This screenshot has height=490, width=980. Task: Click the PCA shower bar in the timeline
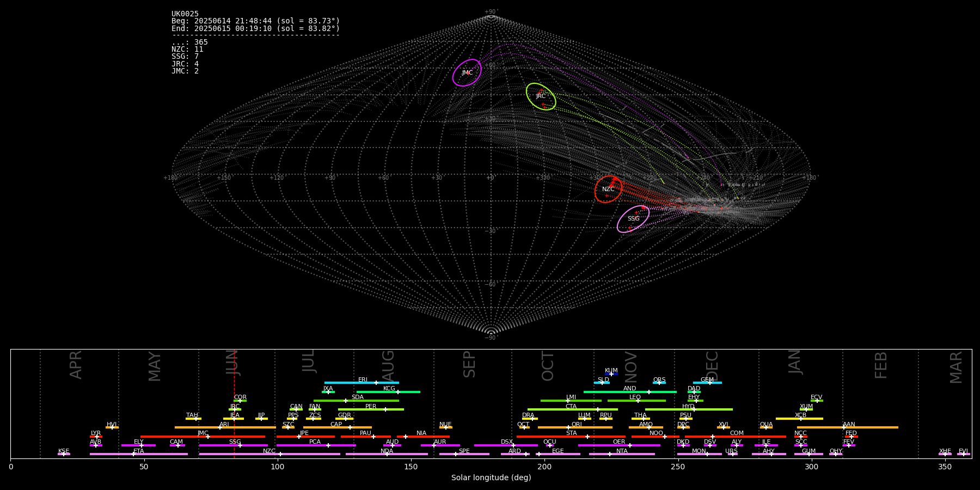click(316, 445)
